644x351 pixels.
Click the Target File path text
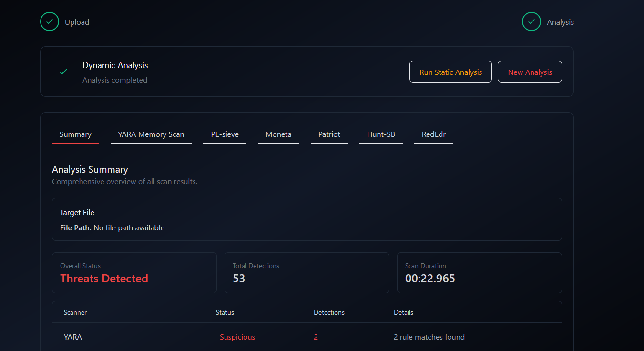[x=112, y=227]
